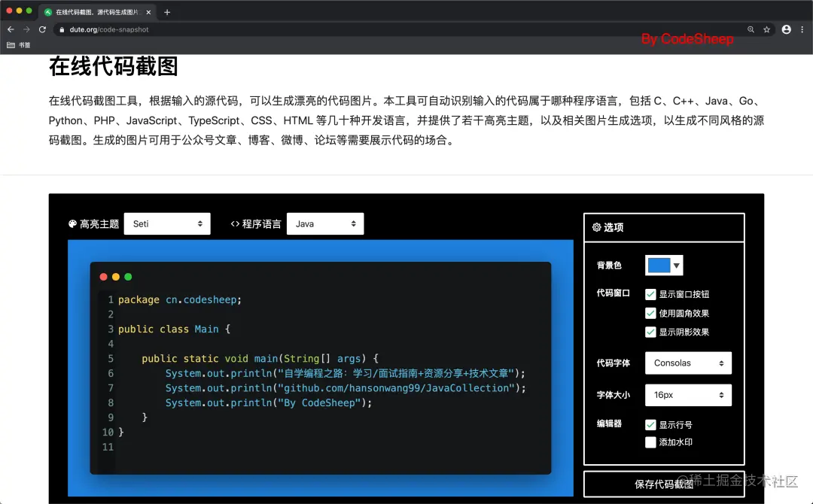Open a new browser tab with plus button
Viewport: 813px width, 504px height.
pyautogui.click(x=167, y=11)
